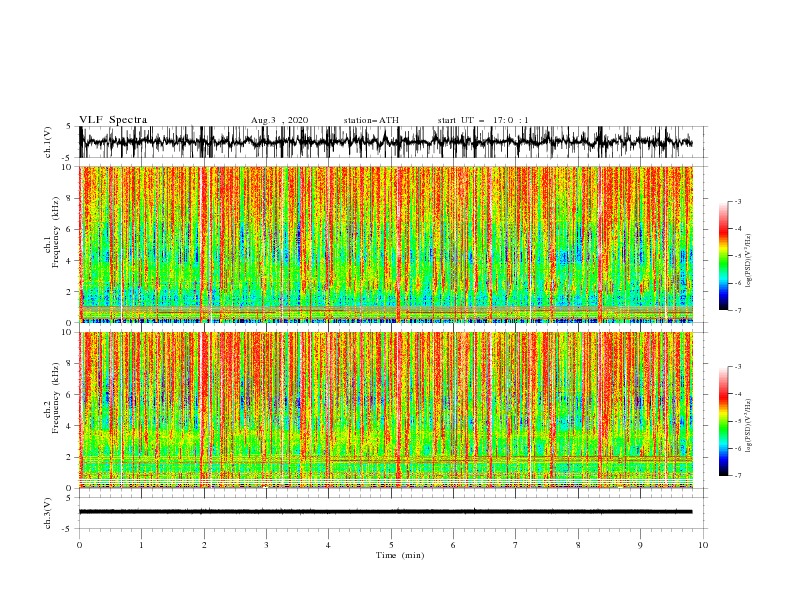Image resolution: width=792 pixels, height=612 pixels.
Task: Click the 'station=ATH' label
Action: pos(371,120)
